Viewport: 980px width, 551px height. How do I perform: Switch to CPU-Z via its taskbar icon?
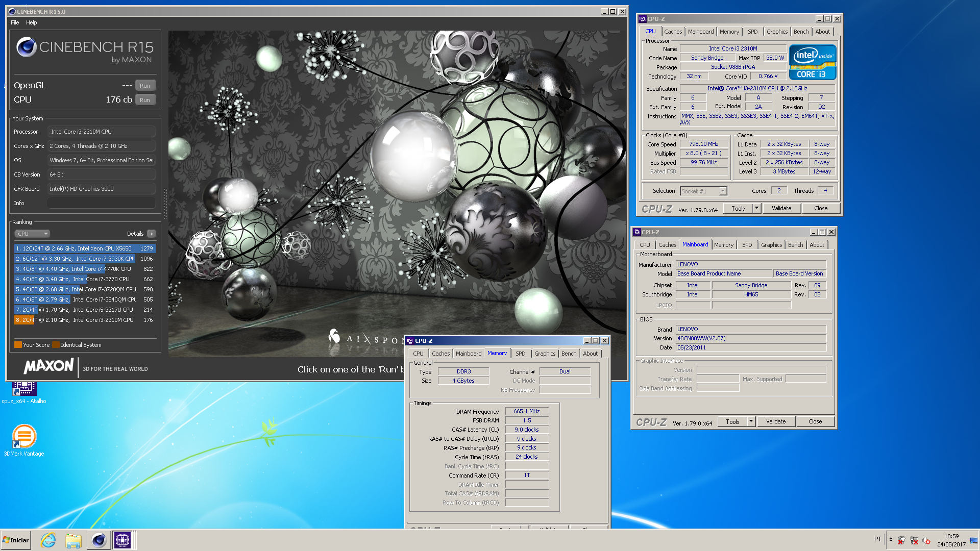pyautogui.click(x=122, y=540)
